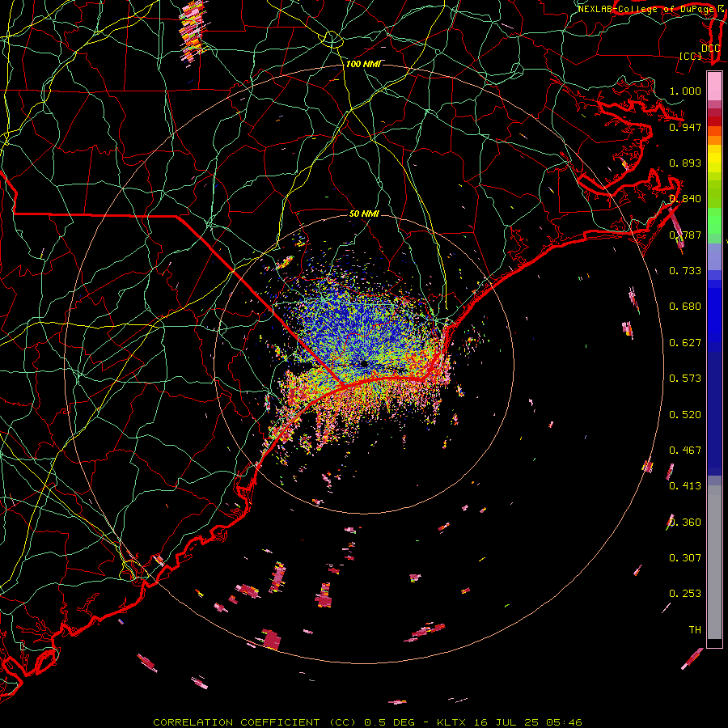Viewport: 728px width, 728px height.
Task: Click the 0.520 color scale value
Action: [x=685, y=415]
